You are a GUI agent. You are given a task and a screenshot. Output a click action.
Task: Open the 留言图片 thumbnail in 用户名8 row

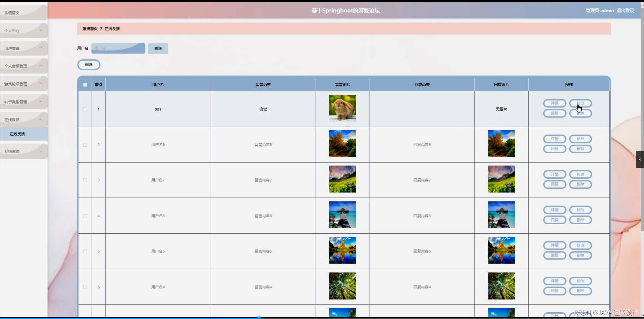pyautogui.click(x=342, y=144)
